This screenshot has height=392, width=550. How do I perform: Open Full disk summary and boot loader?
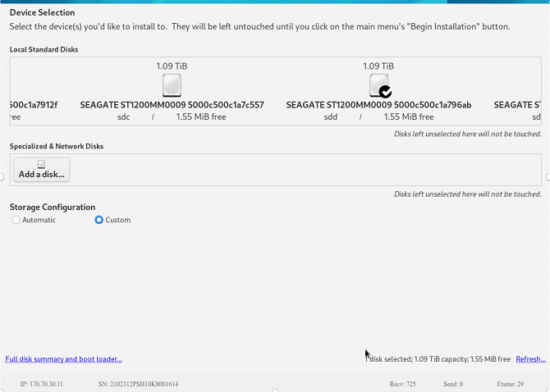[64, 359]
